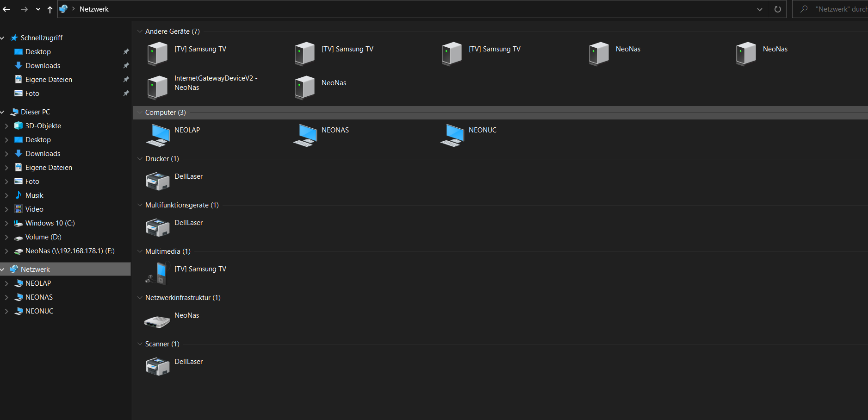This screenshot has width=868, height=420.
Task: Collapse the Andere Geräte (7) group
Action: [x=140, y=31]
